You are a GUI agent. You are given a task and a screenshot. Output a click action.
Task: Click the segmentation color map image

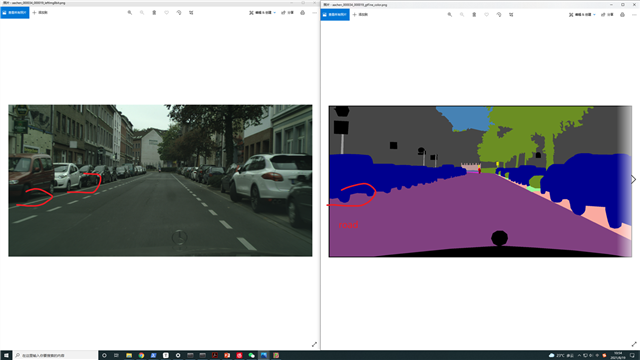(x=480, y=181)
